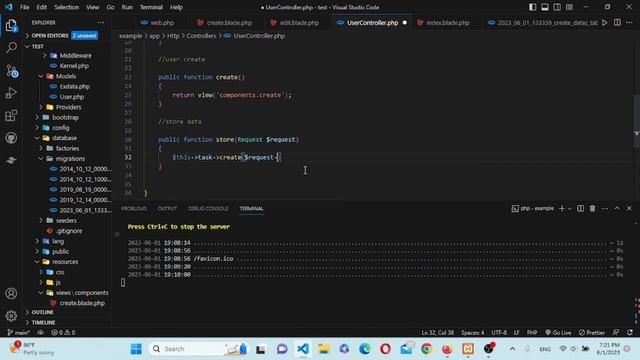The height and width of the screenshot is (360, 640).
Task: Click UTF-8 encoding in status bar
Action: 499,333
